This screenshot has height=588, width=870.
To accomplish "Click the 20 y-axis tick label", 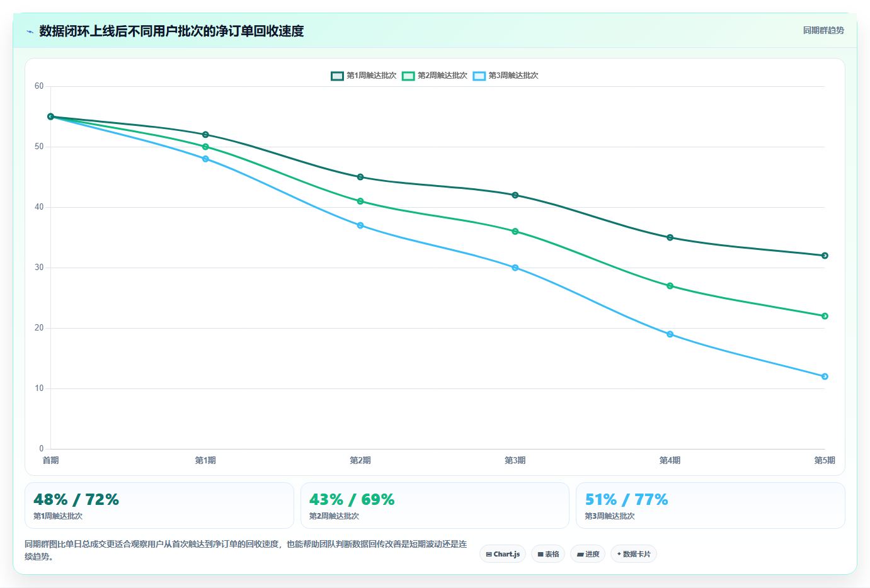I will 39,328.
